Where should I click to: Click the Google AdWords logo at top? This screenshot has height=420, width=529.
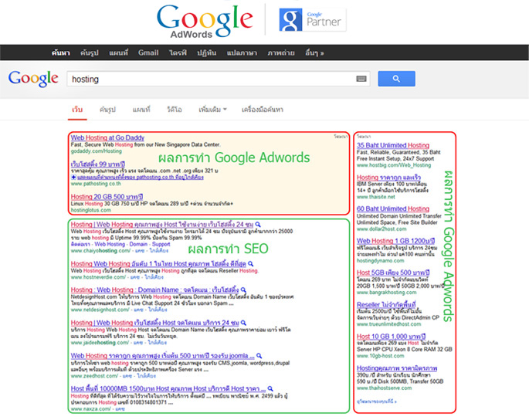pyautogui.click(x=206, y=21)
